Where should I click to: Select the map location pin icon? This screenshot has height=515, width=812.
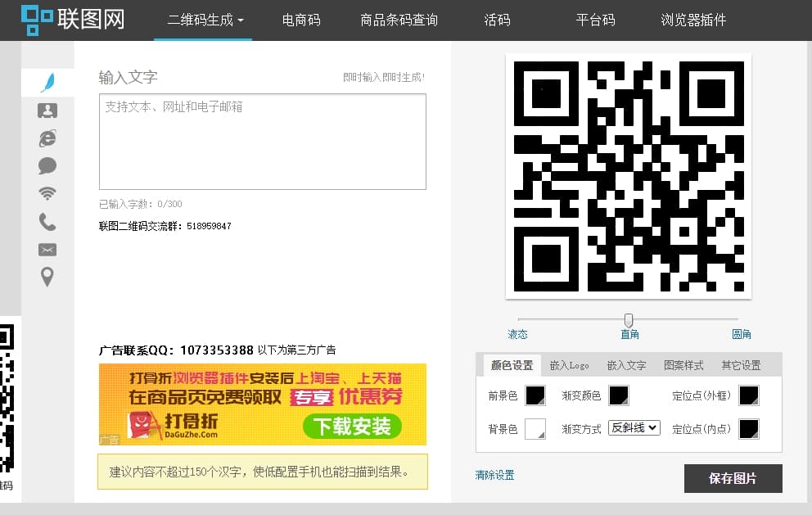[x=47, y=278]
